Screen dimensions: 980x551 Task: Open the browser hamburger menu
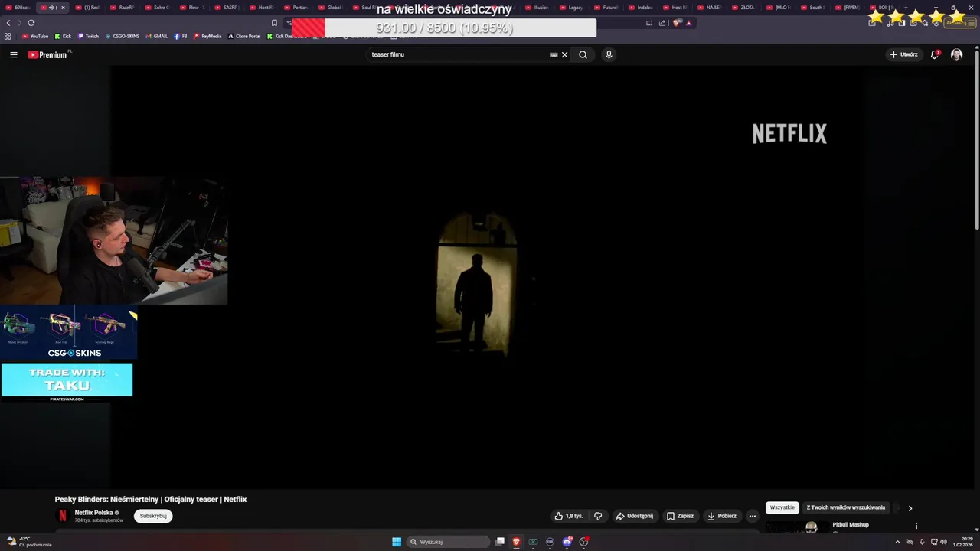coord(972,23)
